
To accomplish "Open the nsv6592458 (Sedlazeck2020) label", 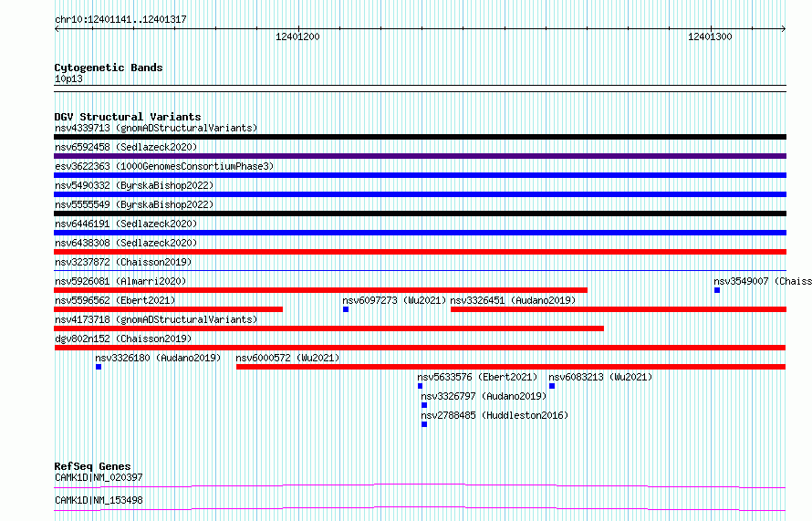I will point(126,147).
